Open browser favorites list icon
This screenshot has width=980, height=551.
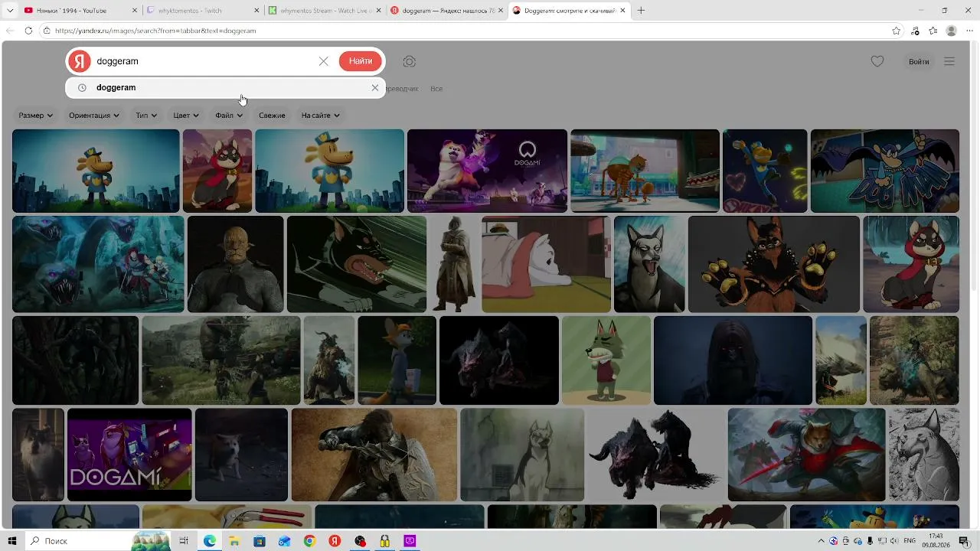(x=933, y=31)
